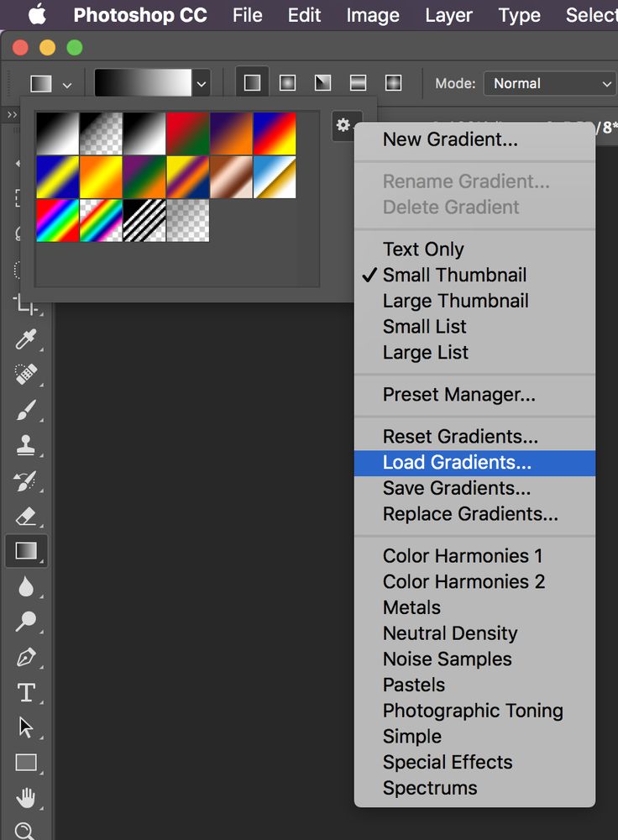Open the Layer menu in menu bar

(x=448, y=15)
